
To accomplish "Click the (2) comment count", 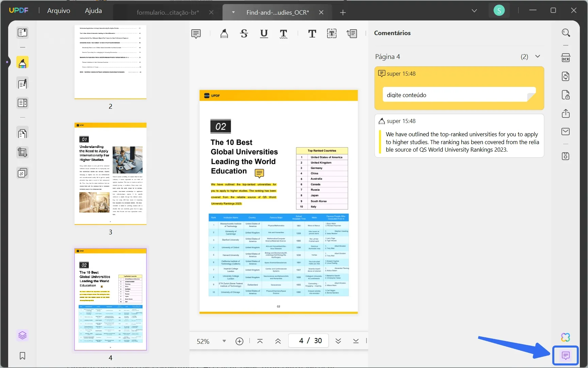I will point(524,57).
